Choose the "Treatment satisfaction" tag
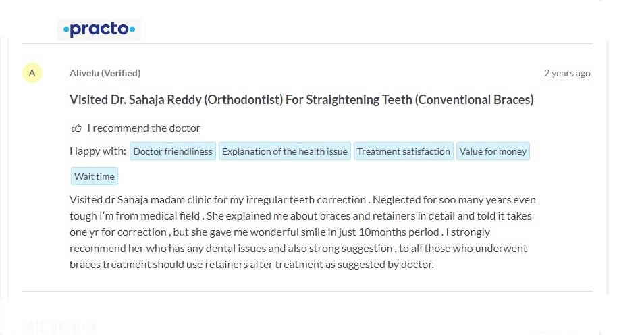The height and width of the screenshot is (335, 644). [404, 151]
